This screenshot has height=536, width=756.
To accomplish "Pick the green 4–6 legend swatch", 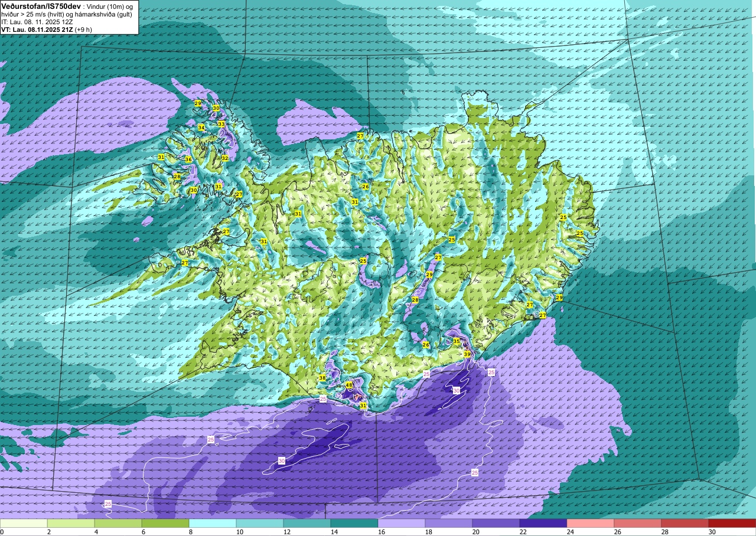I will pos(118,523).
